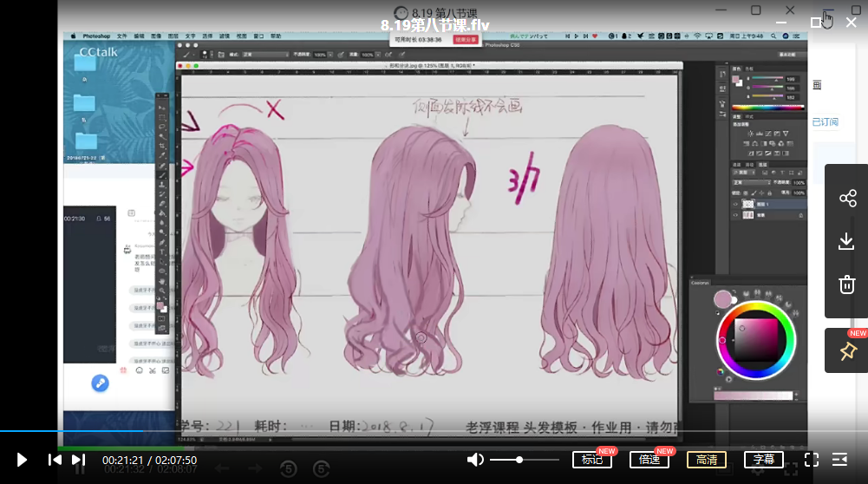This screenshot has height=484, width=868.
Task: Toggle pressure for opacity in options bar
Action: 341,55
